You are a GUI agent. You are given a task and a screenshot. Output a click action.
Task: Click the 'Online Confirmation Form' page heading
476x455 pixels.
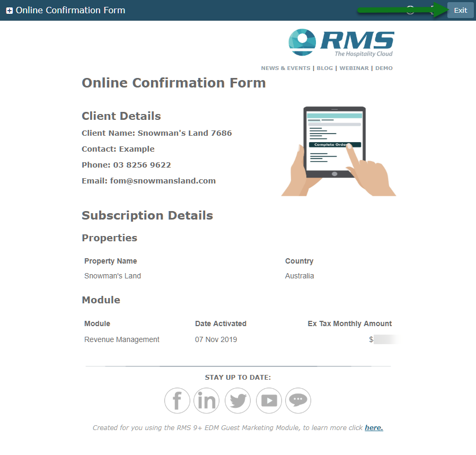(174, 83)
